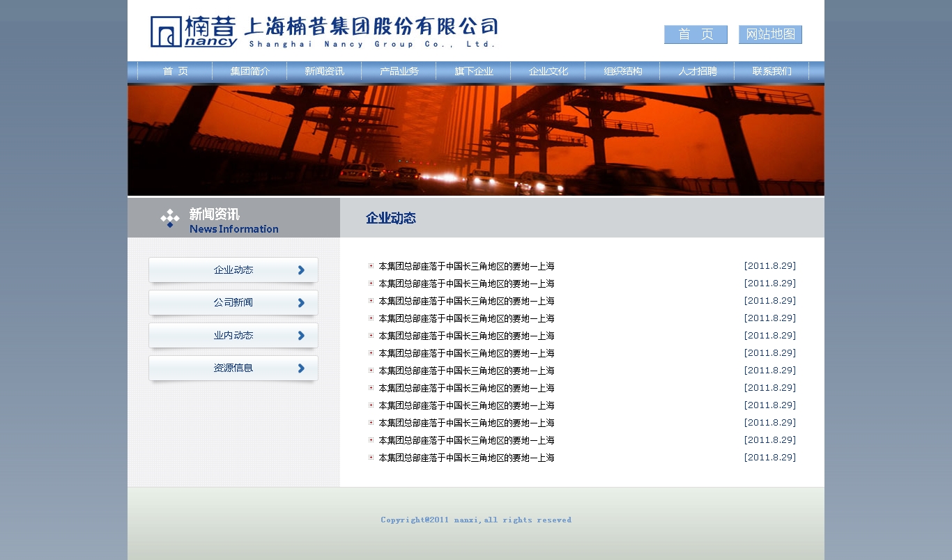This screenshot has width=952, height=560.
Task: Click the Nancy company logo icon
Action: [x=166, y=32]
